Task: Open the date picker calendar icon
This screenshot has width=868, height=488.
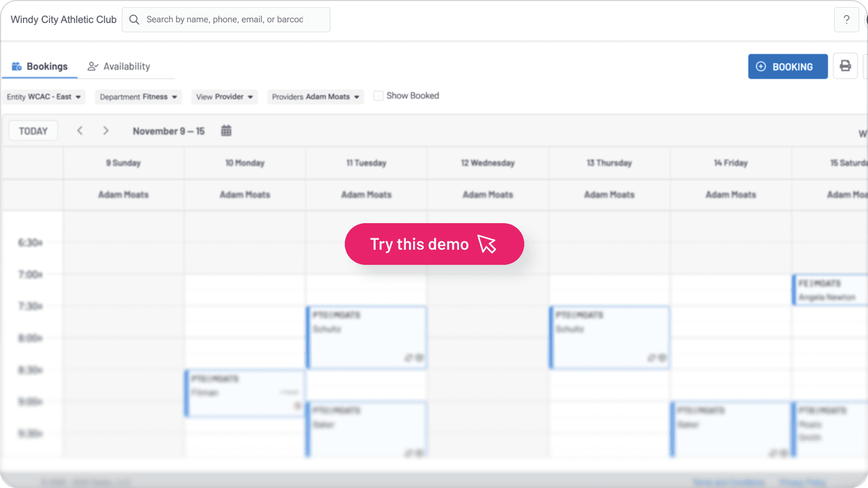Action: click(226, 130)
